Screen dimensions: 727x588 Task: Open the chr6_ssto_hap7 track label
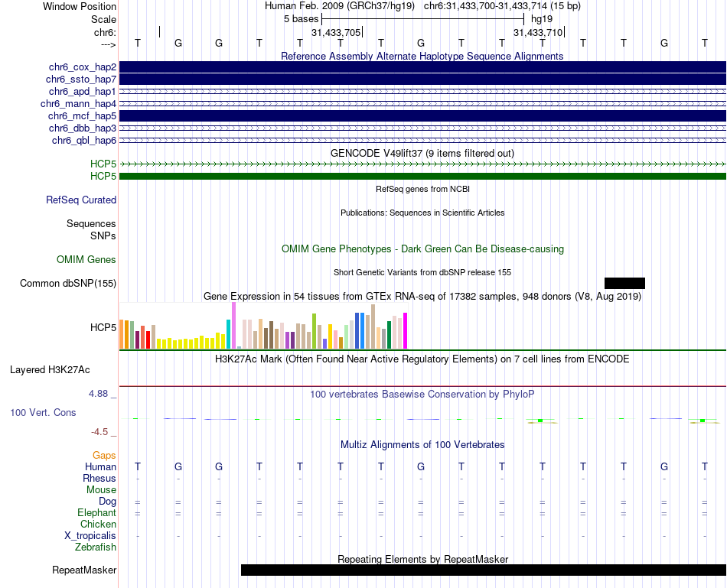[x=81, y=80]
